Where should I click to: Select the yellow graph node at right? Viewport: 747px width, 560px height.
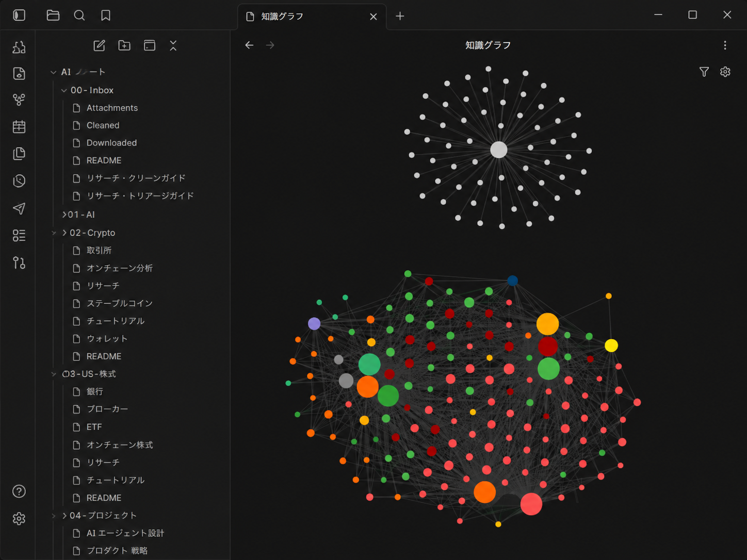[611, 345]
